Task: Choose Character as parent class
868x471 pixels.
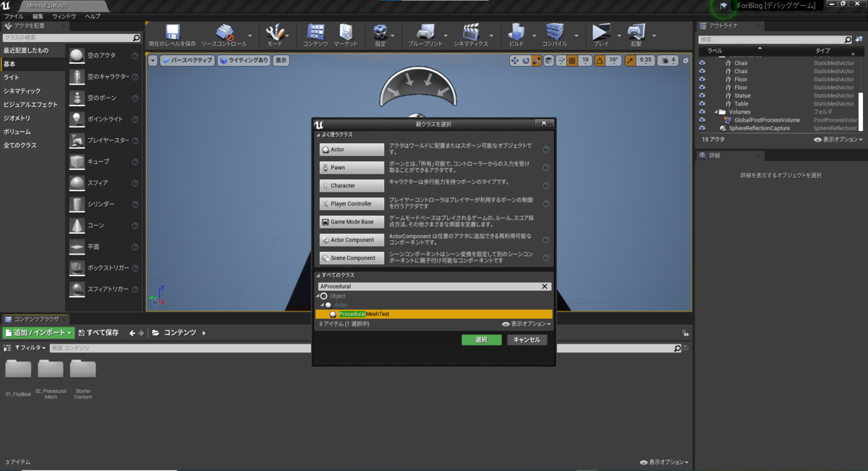Action: [352, 186]
